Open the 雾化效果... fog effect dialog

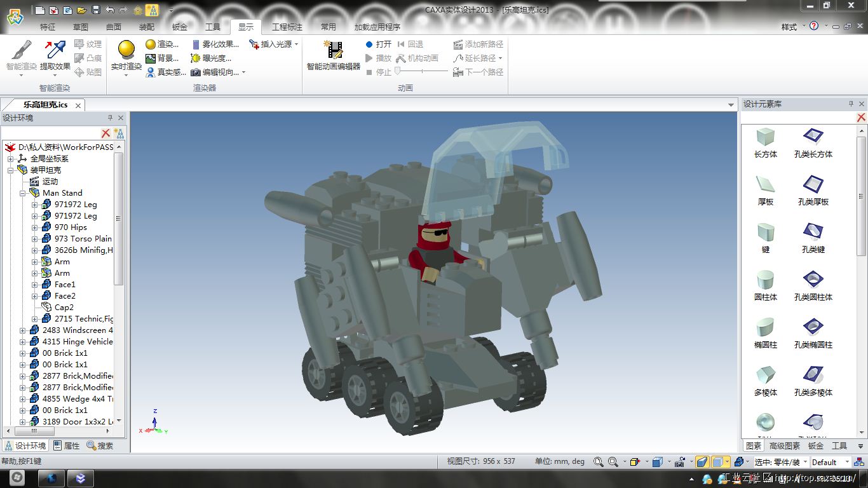(215, 44)
